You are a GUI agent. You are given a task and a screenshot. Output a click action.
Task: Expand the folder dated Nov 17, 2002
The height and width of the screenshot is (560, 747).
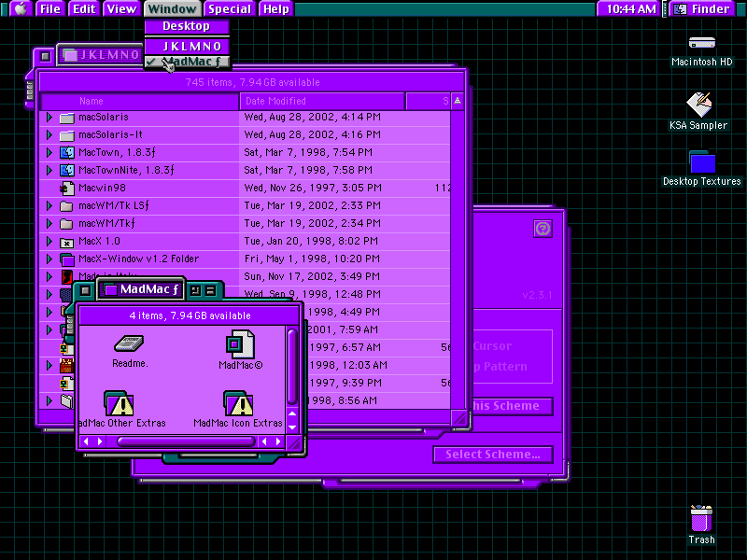point(49,276)
